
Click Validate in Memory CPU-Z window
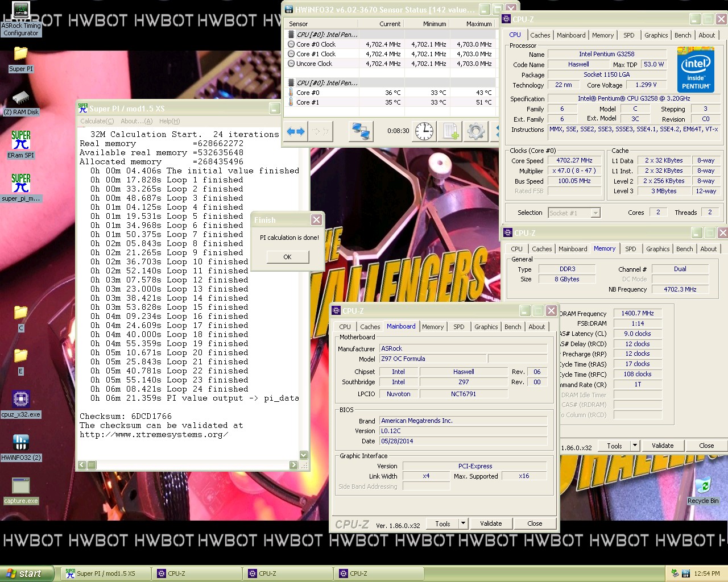663,446
